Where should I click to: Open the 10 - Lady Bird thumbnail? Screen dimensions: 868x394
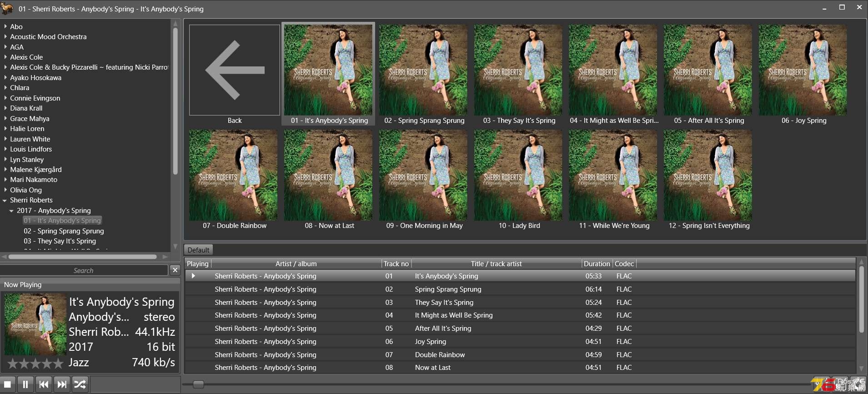(x=518, y=175)
